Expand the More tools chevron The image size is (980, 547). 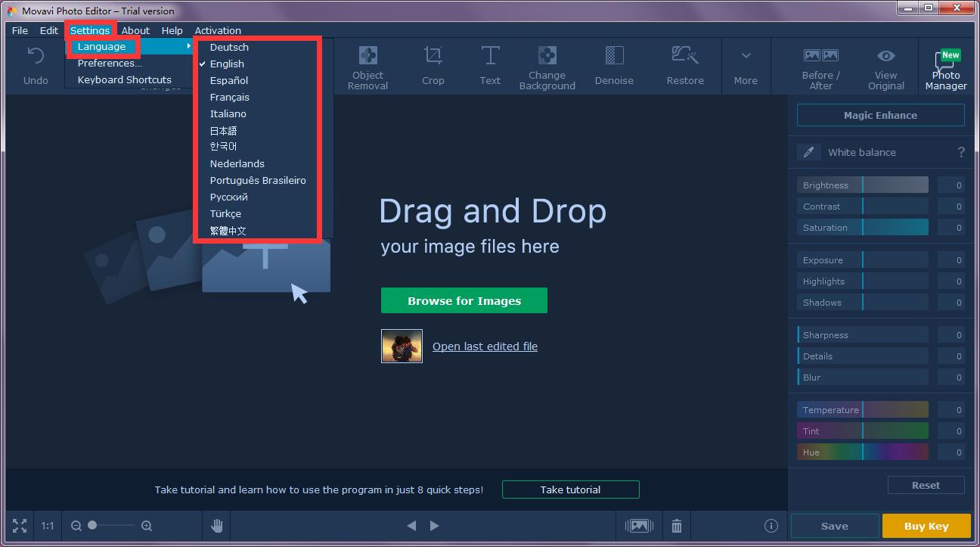point(746,57)
